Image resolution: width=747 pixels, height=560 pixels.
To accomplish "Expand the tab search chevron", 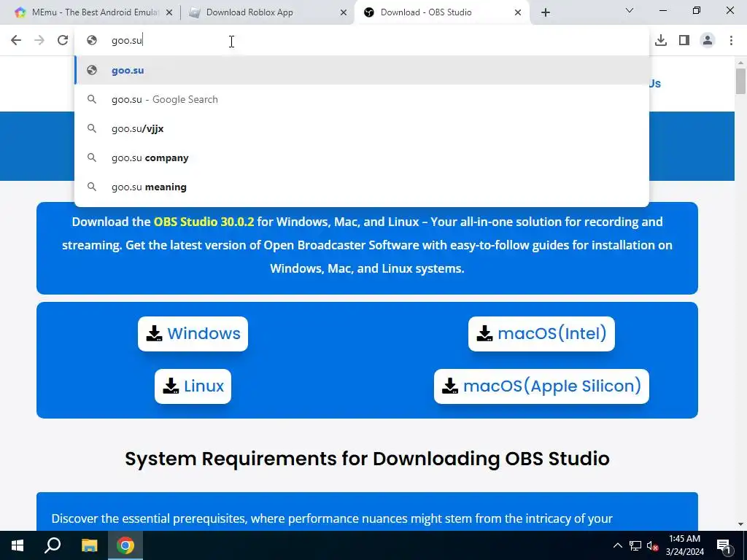I will 630,10.
